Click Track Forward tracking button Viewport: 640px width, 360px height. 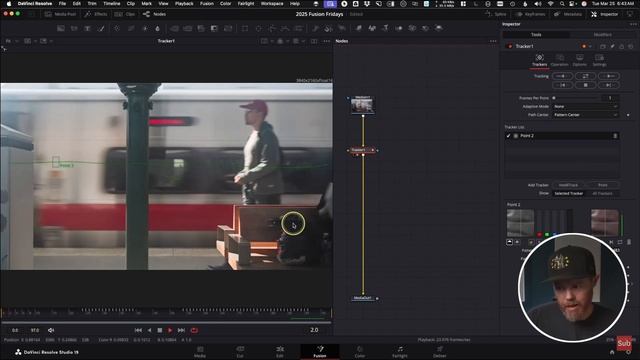[x=609, y=76]
